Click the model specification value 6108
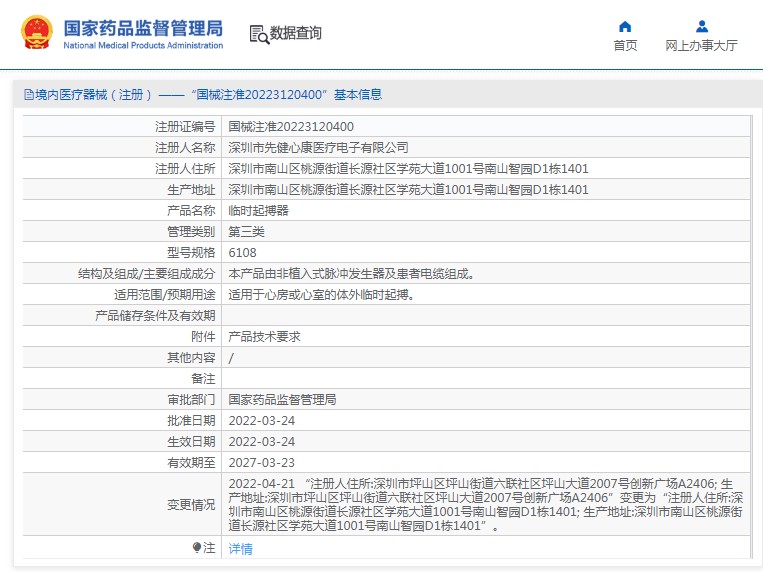This screenshot has width=763, height=572. [x=242, y=253]
